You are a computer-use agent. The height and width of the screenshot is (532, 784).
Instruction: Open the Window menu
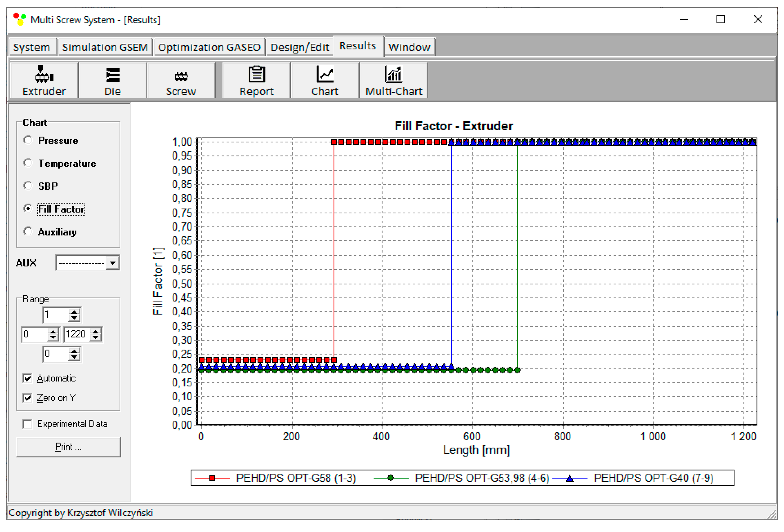(x=410, y=47)
